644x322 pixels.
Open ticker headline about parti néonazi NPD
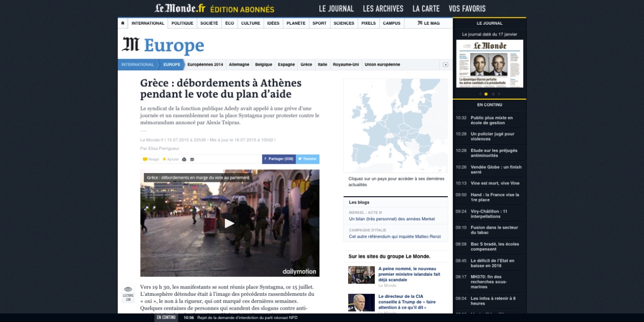[x=247, y=317]
